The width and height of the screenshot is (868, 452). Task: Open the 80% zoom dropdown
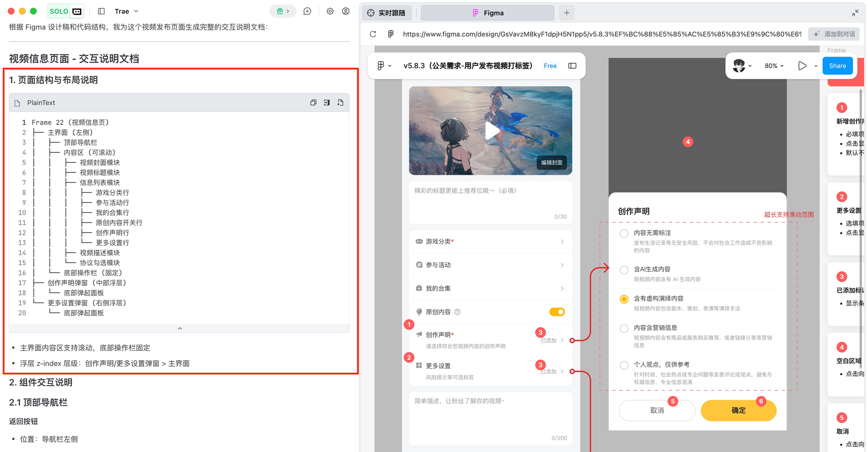point(774,66)
